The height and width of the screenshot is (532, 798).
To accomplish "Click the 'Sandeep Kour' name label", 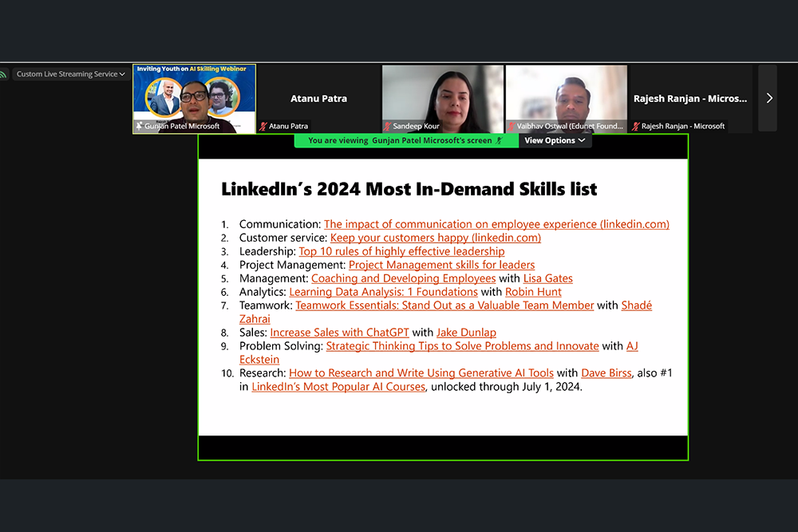I will [416, 126].
